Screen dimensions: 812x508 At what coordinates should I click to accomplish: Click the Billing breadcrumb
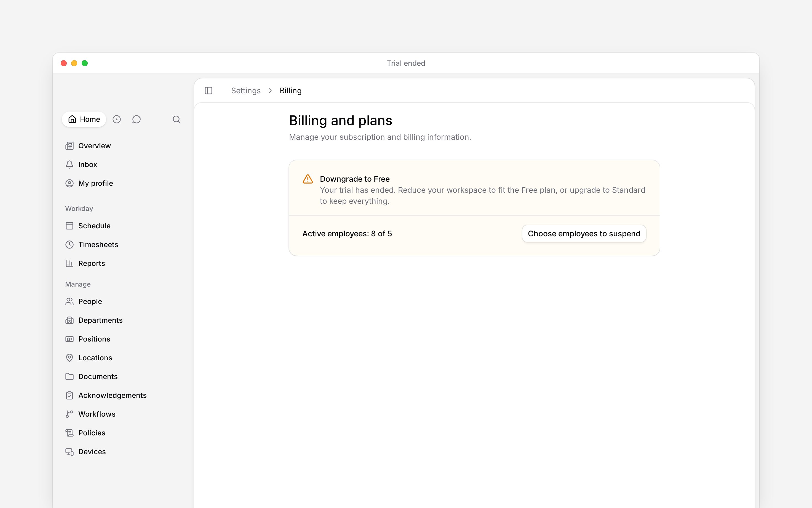[x=291, y=91]
